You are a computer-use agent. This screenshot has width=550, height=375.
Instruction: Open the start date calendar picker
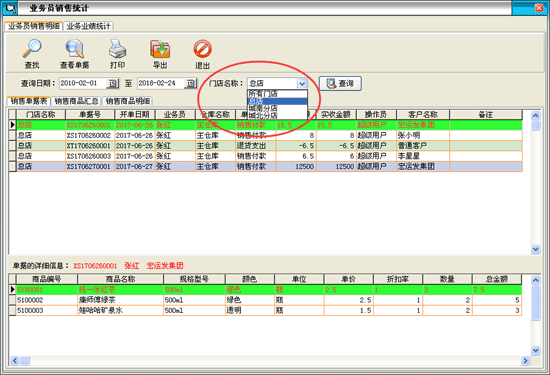[113, 83]
